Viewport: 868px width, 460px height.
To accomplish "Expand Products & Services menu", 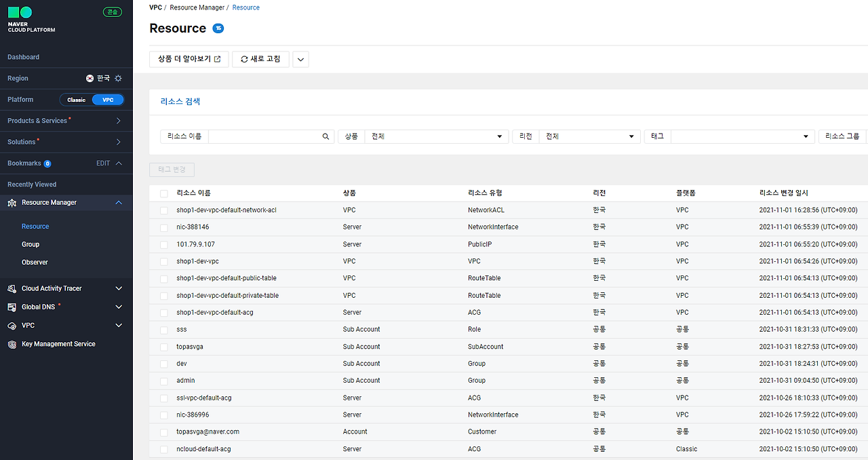I will point(119,121).
